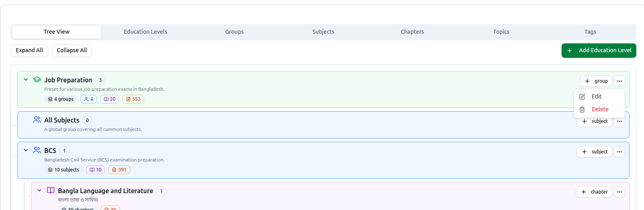Click the trash Delete icon in menu
Image resolution: width=644 pixels, height=210 pixels.
click(x=582, y=109)
